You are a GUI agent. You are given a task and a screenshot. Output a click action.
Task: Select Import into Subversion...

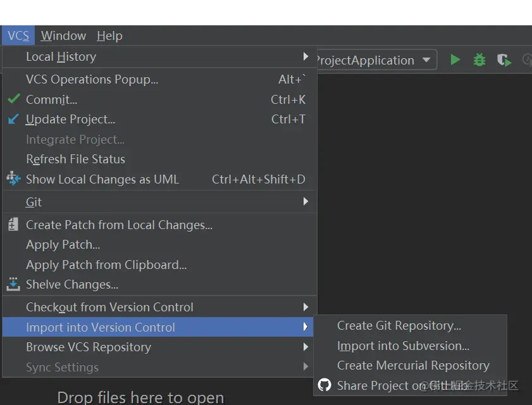click(410, 346)
